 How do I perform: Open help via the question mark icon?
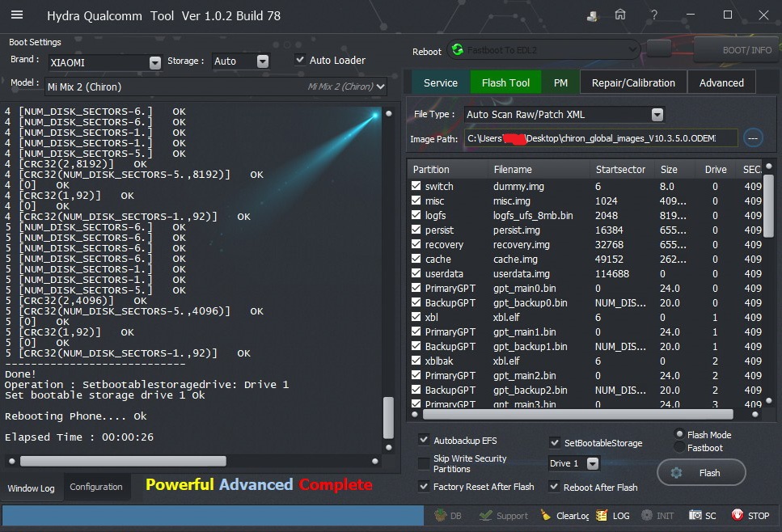[x=654, y=15]
